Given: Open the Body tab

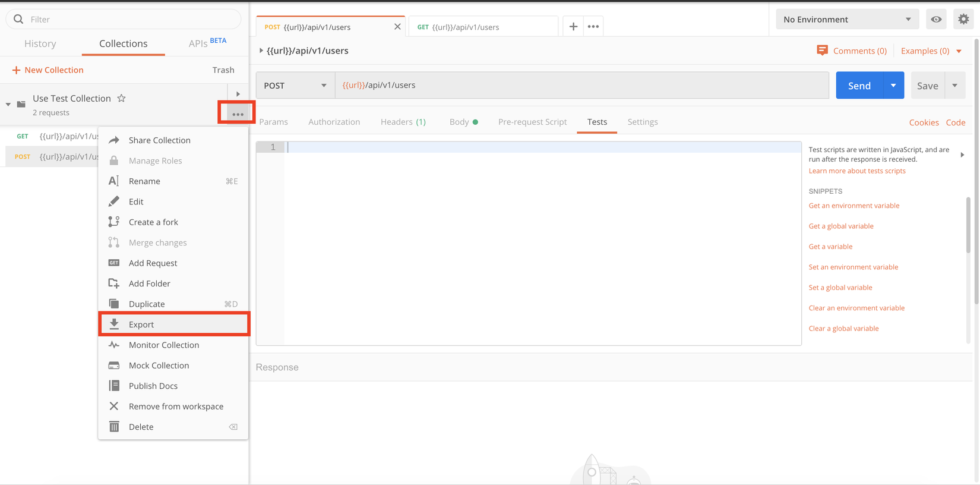Looking at the screenshot, I should click(463, 122).
